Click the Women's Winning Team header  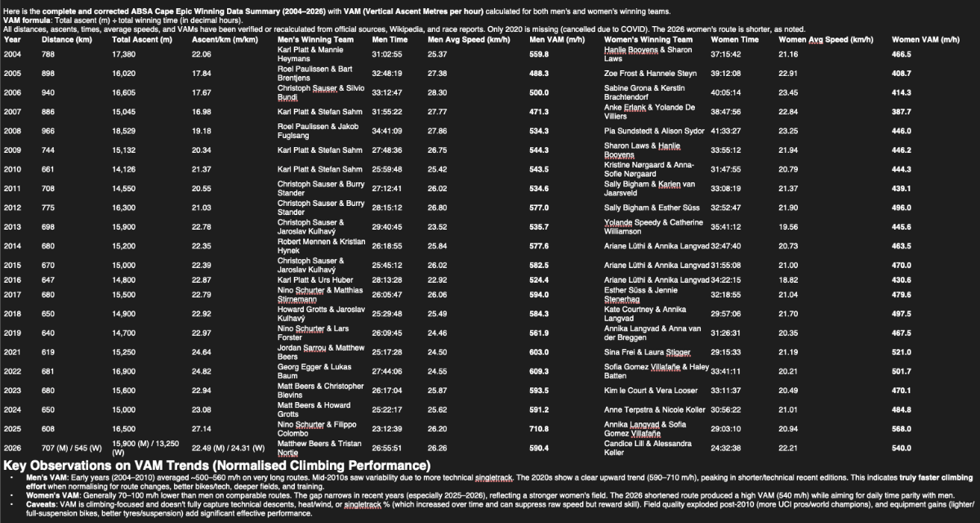(648, 39)
